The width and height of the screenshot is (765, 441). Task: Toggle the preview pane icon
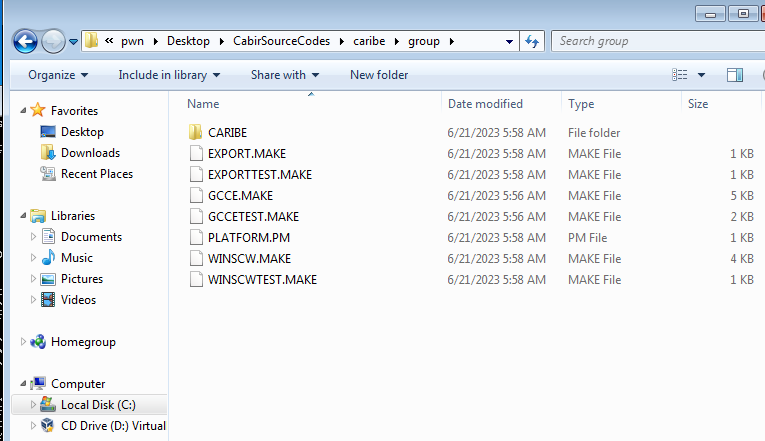[735, 75]
